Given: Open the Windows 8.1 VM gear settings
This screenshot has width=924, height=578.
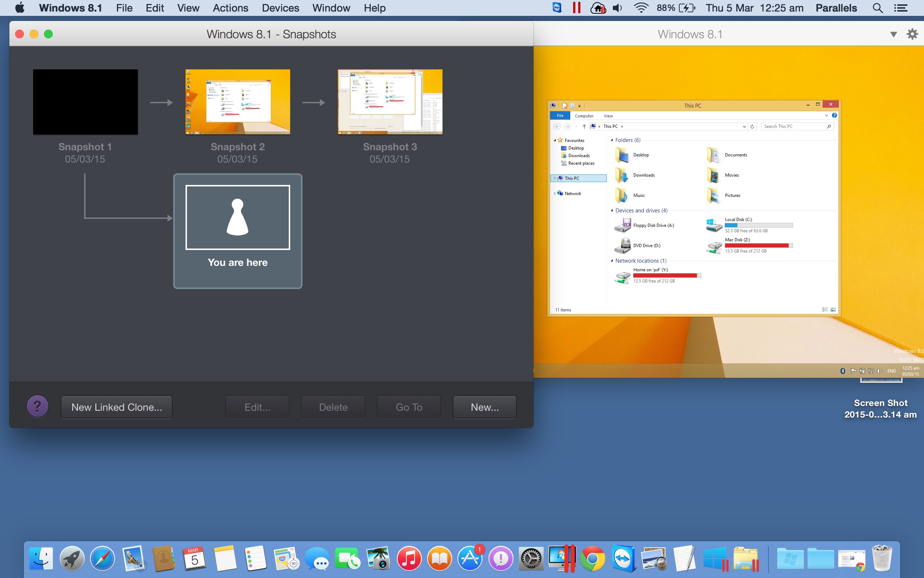Looking at the screenshot, I should tap(912, 34).
